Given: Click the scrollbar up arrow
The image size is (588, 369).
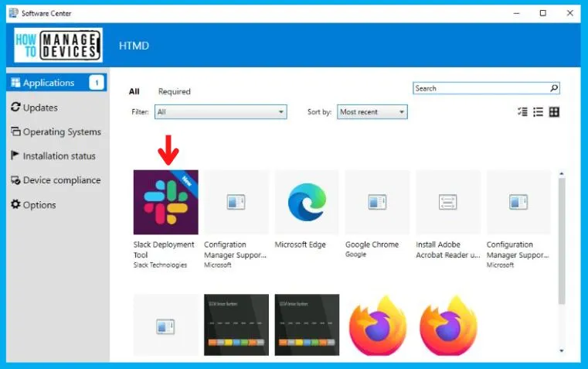Looking at the screenshot, I should (562, 173).
